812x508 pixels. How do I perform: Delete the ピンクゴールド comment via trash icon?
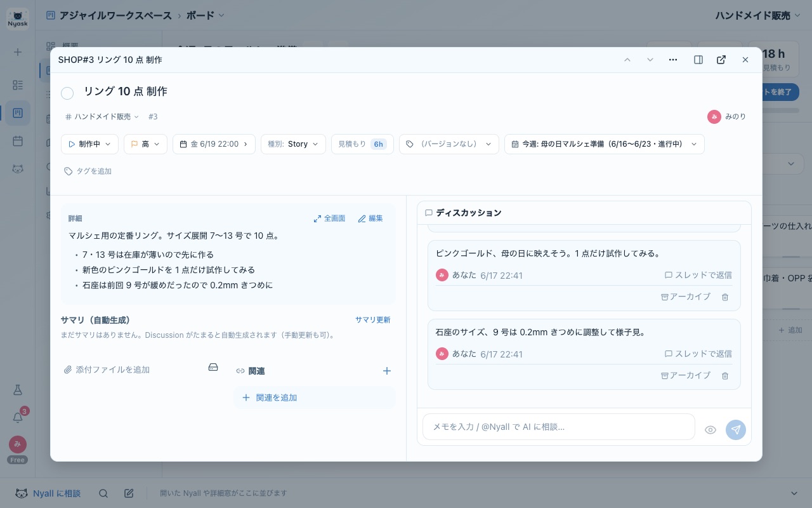[725, 297]
